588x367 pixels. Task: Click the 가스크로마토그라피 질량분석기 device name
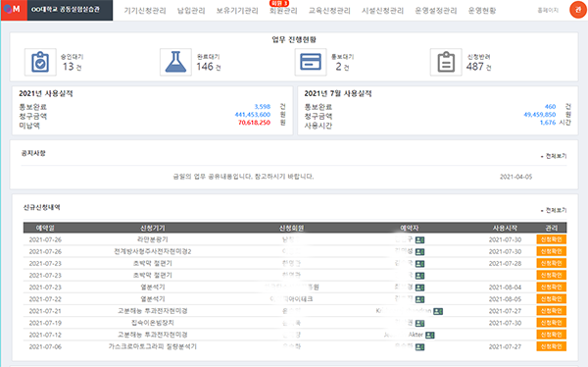click(153, 346)
